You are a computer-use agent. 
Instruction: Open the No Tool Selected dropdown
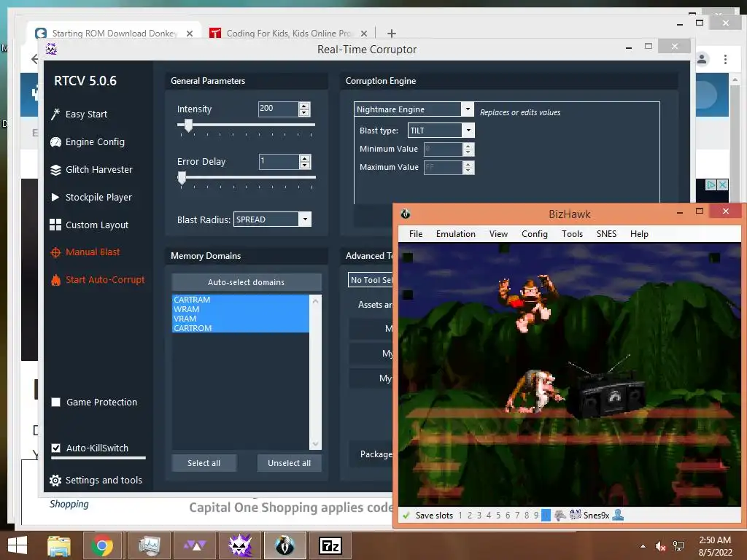tap(371, 280)
